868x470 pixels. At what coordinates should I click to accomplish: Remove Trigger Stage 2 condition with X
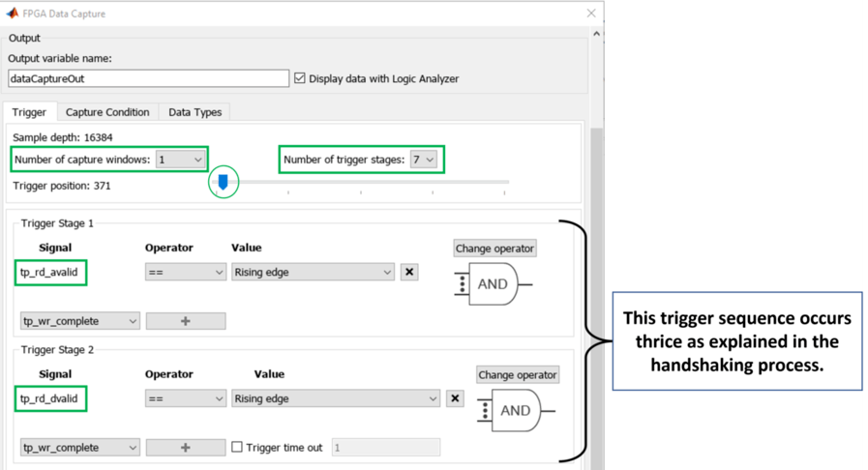(456, 398)
